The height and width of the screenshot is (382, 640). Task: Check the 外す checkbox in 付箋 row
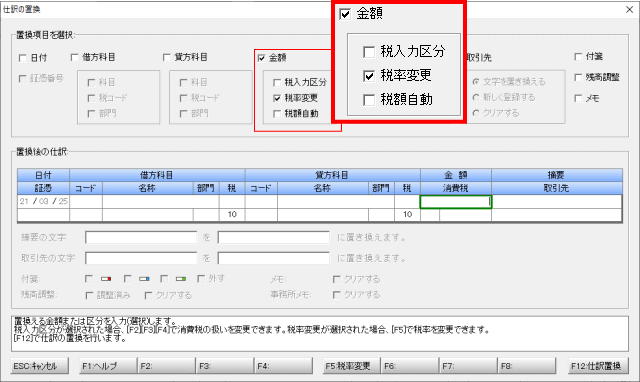point(200,279)
